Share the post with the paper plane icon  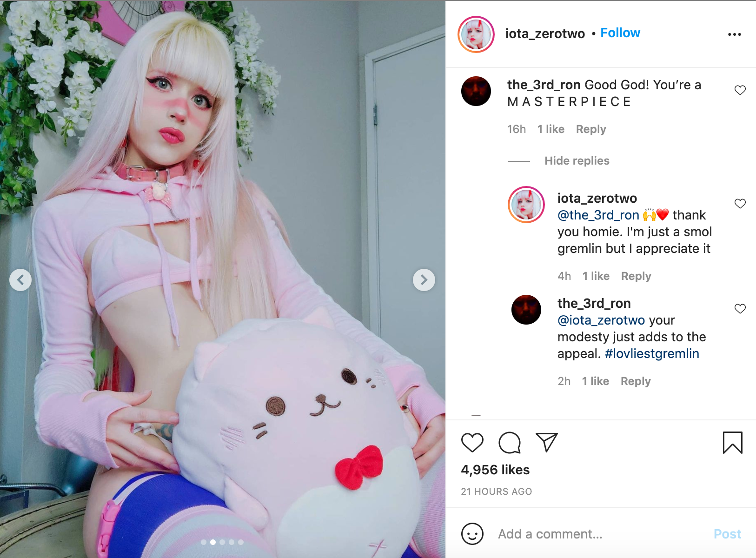pyautogui.click(x=546, y=442)
